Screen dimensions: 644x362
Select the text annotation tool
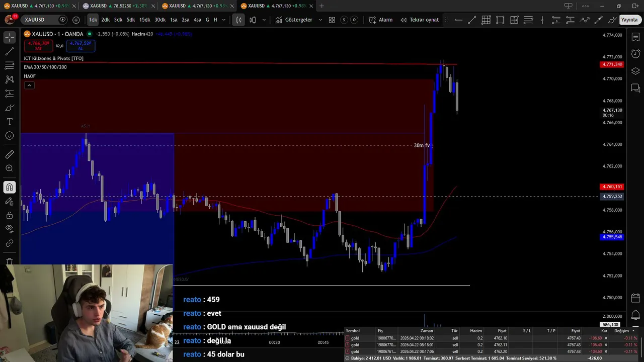click(x=10, y=122)
